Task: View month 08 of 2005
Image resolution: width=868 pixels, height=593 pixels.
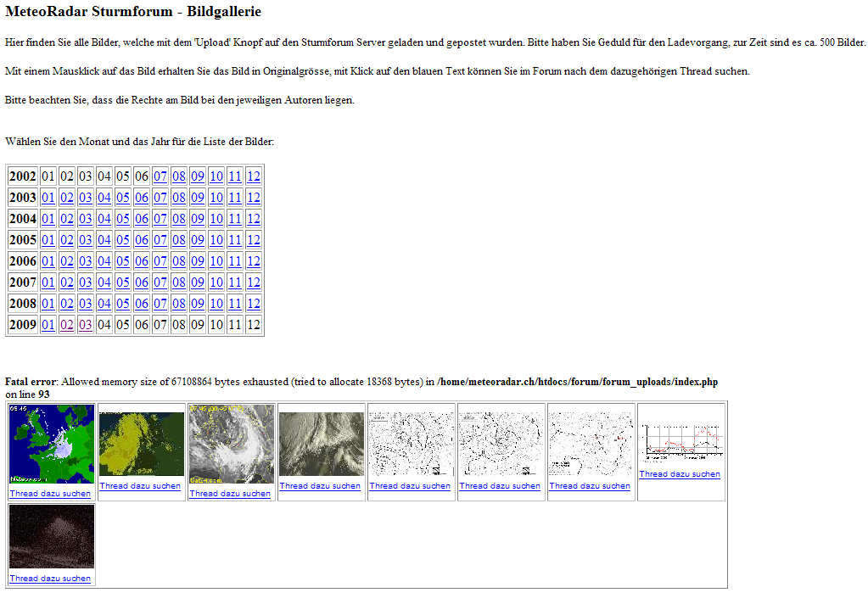Action: point(179,240)
